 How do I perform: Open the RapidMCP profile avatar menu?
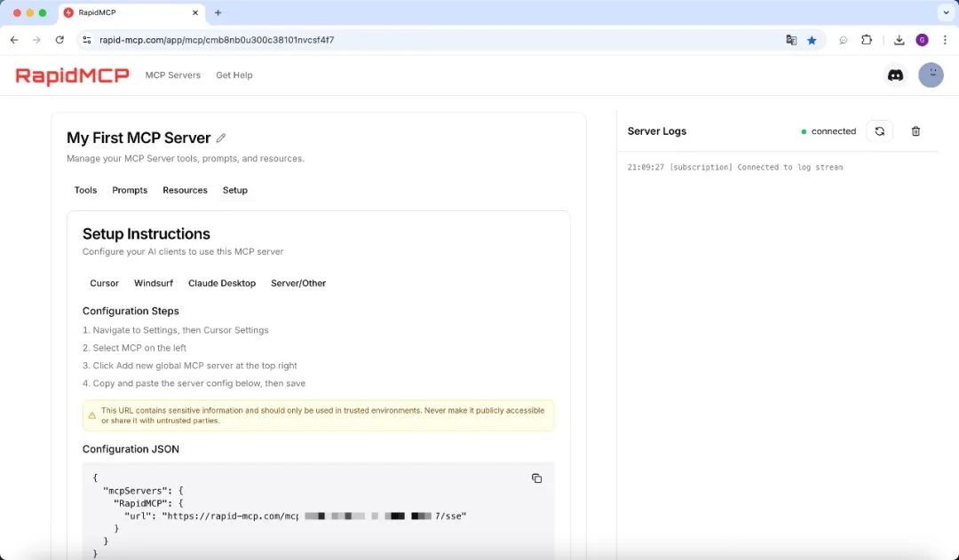[931, 75]
